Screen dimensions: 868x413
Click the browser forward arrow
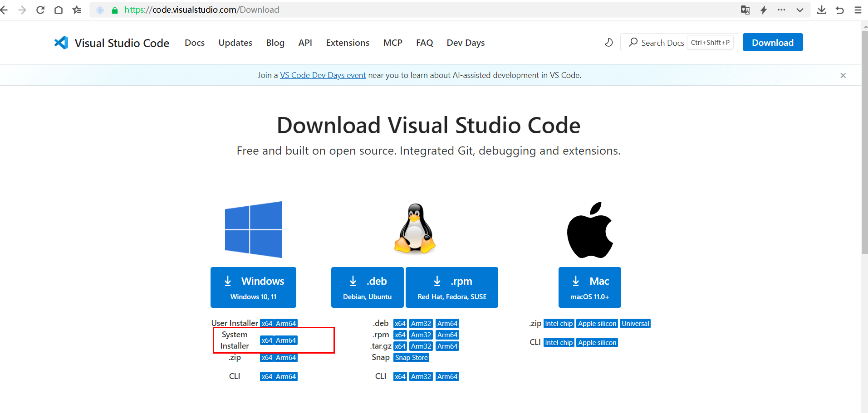click(x=22, y=10)
